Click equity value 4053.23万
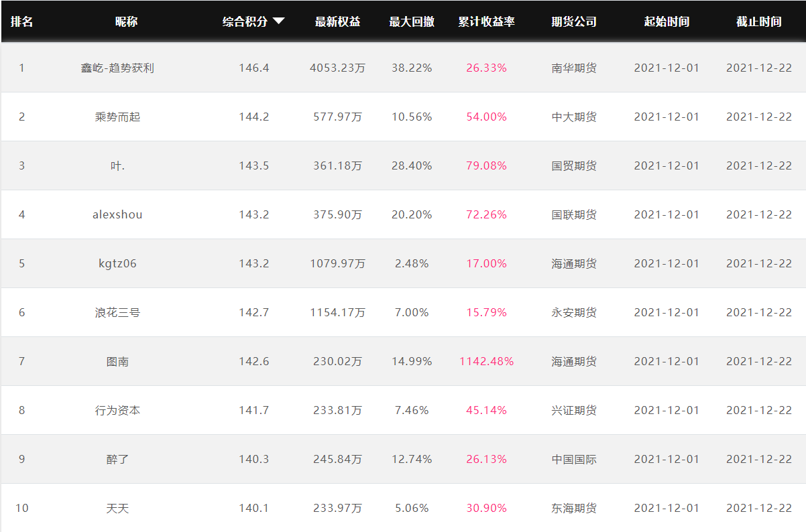 [337, 68]
